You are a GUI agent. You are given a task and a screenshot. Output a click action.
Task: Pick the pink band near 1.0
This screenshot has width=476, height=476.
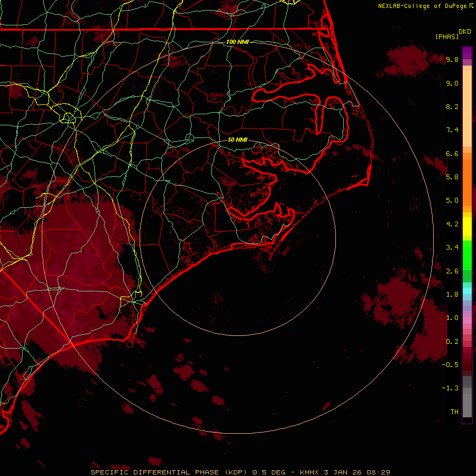467,320
